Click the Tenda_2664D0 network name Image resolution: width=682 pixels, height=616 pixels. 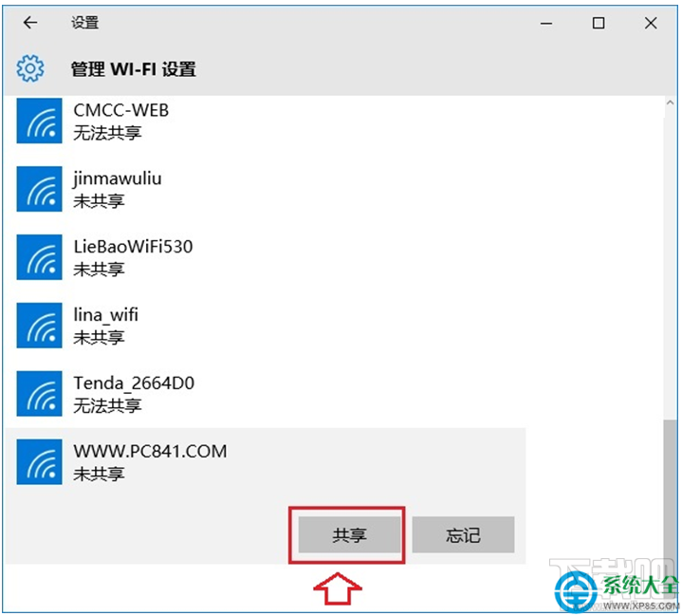coord(134,383)
